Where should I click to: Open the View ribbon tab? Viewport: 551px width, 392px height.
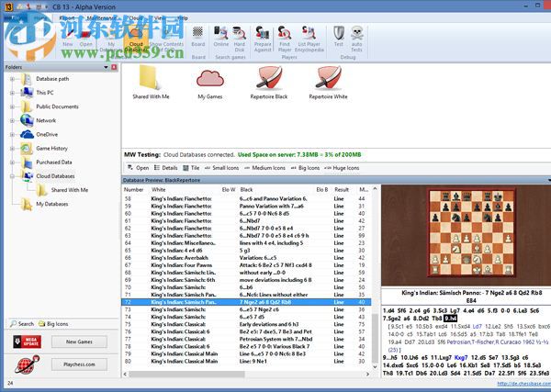(160, 18)
